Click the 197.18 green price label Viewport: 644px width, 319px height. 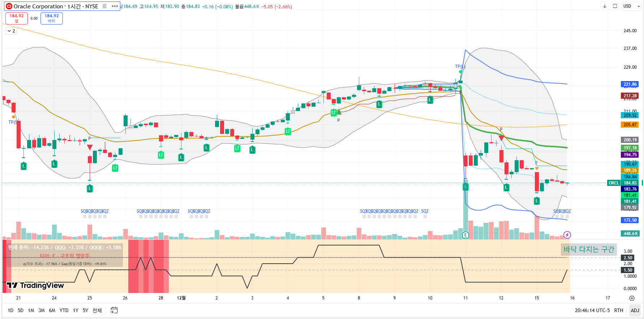point(630,148)
